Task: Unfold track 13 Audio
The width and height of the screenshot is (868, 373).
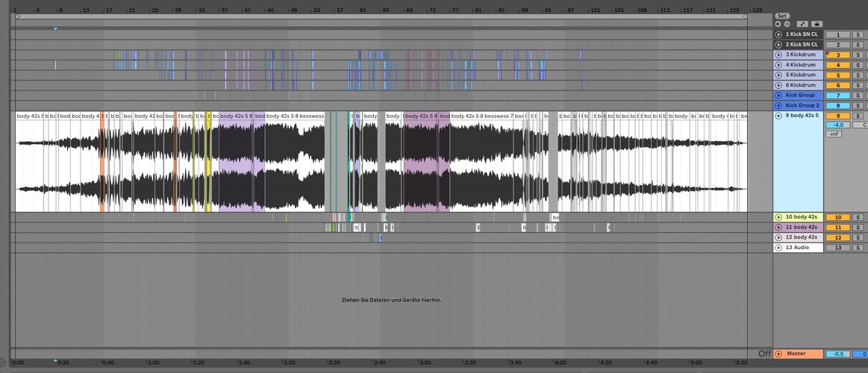Action: 778,248
